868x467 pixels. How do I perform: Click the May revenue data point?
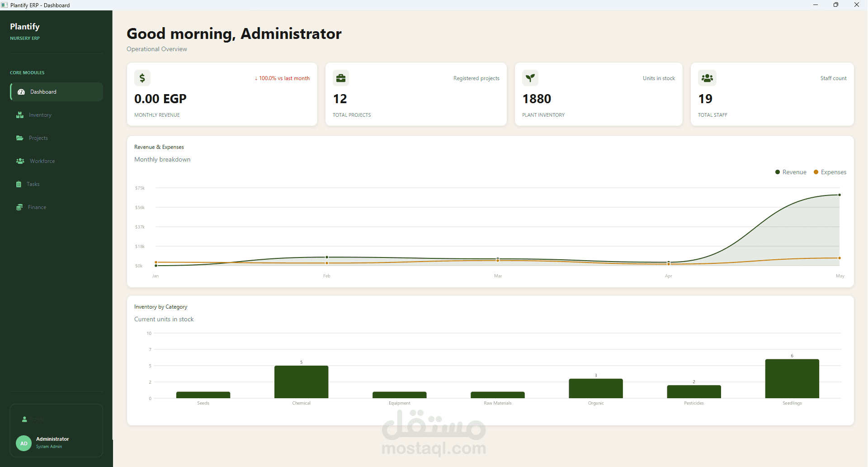click(x=840, y=195)
